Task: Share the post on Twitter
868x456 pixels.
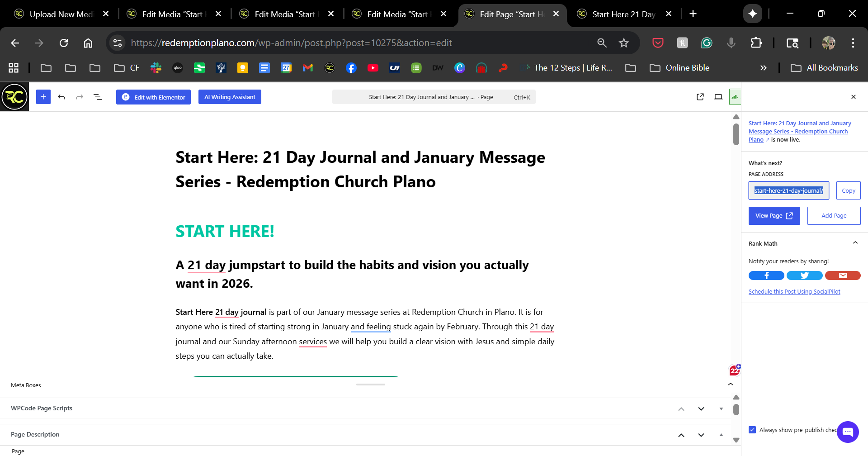Action: coord(804,275)
